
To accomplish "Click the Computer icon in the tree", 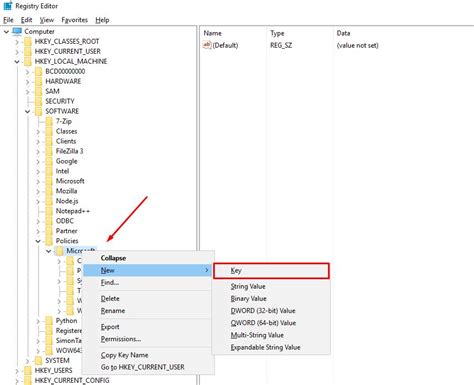I will click(x=17, y=31).
